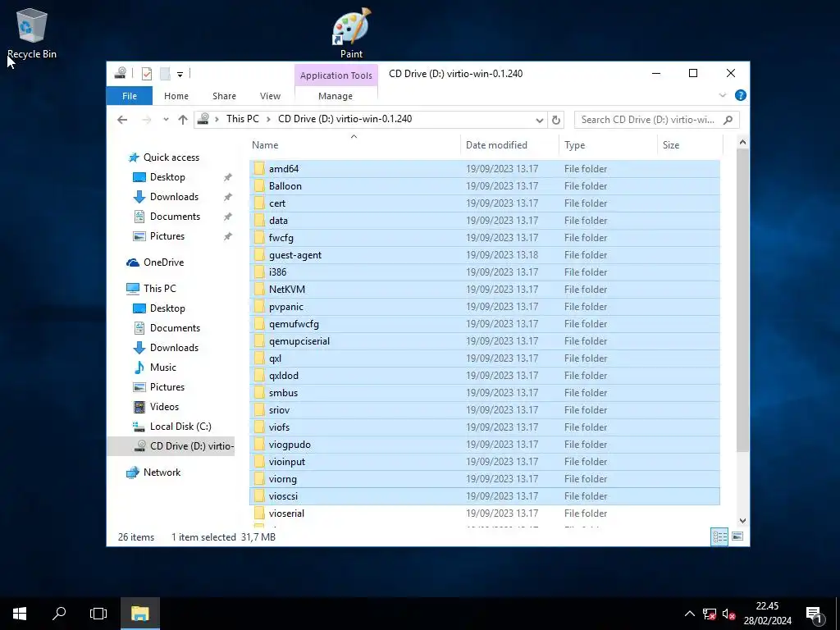Click File Explorer taskbar button

tap(139, 614)
